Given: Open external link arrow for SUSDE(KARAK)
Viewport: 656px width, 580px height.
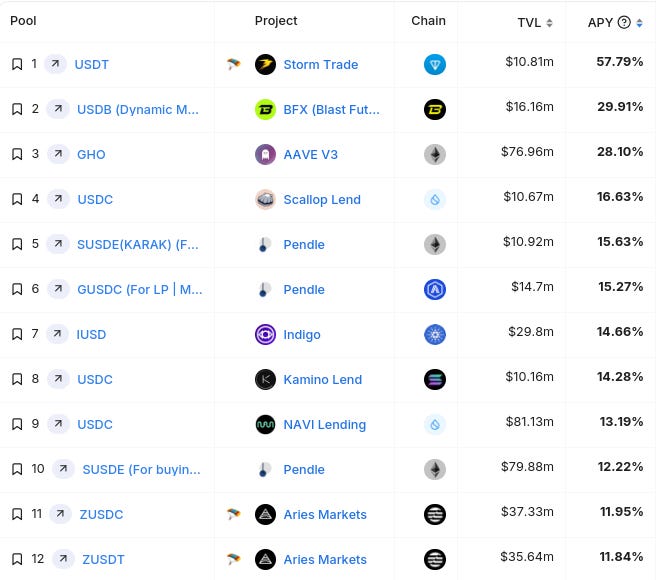Looking at the screenshot, I should pyautogui.click(x=58, y=244).
